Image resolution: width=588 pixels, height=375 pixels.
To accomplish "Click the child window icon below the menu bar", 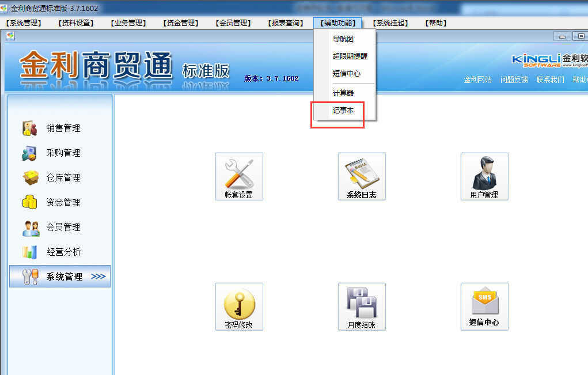I will (x=10, y=36).
